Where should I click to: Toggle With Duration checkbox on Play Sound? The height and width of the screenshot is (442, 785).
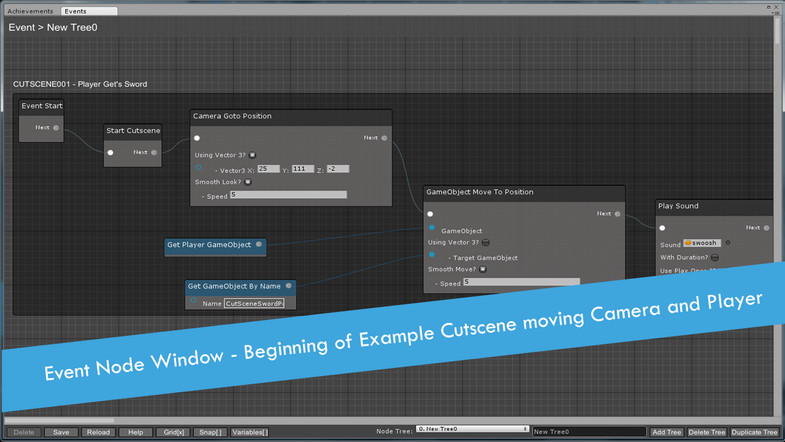[715, 258]
